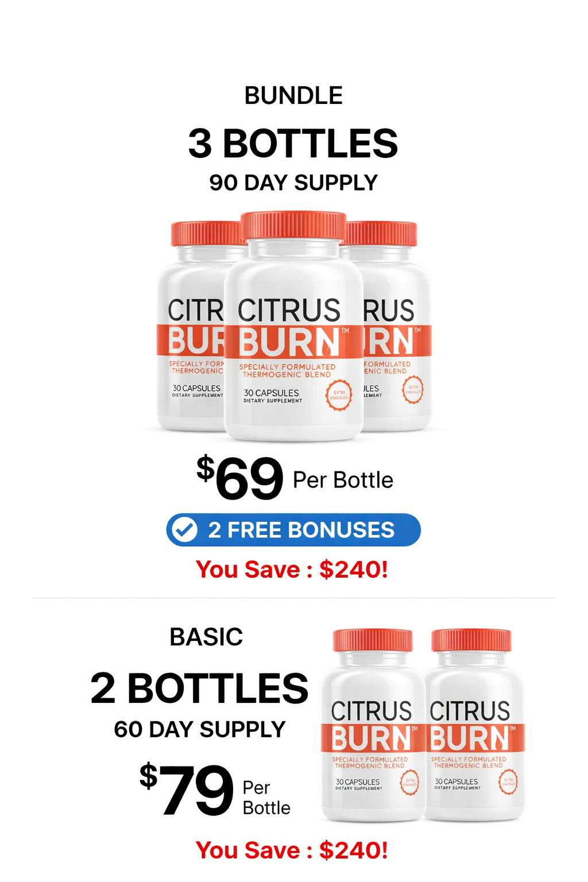588x882 pixels.
Task: Select the rightmost bottle in the 3-bottle bundle
Action: click(x=397, y=345)
